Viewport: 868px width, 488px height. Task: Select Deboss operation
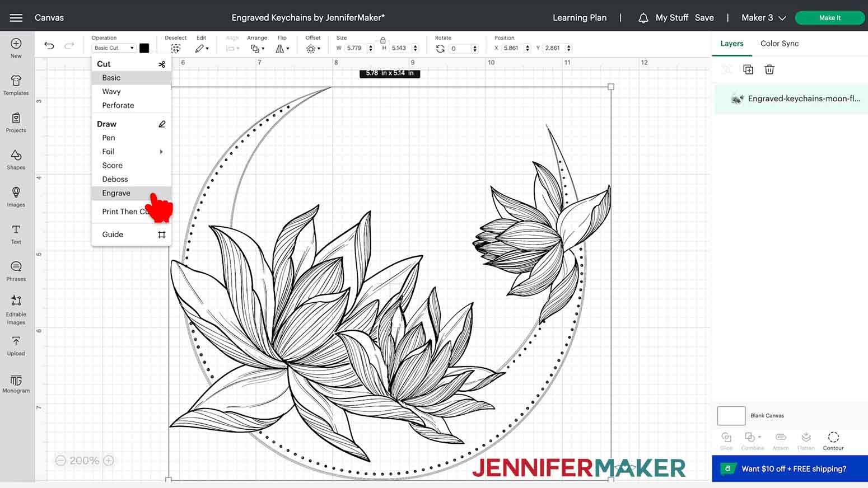[132, 179]
